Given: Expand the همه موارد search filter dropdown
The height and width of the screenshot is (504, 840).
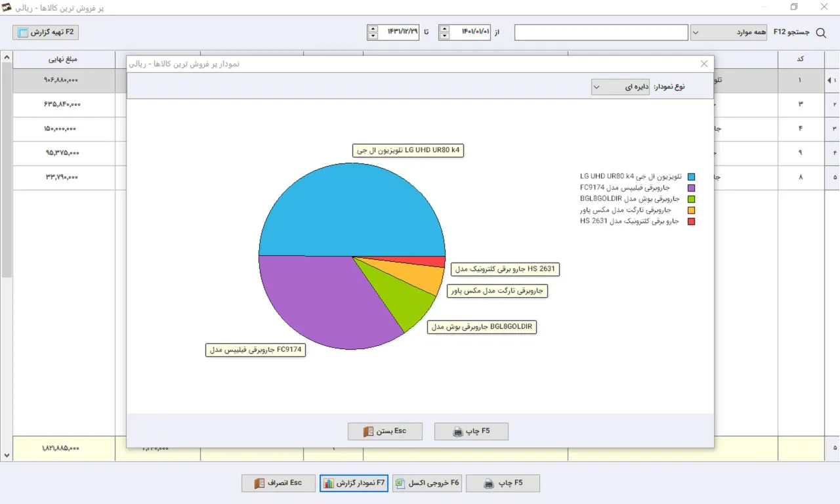Looking at the screenshot, I should 728,32.
